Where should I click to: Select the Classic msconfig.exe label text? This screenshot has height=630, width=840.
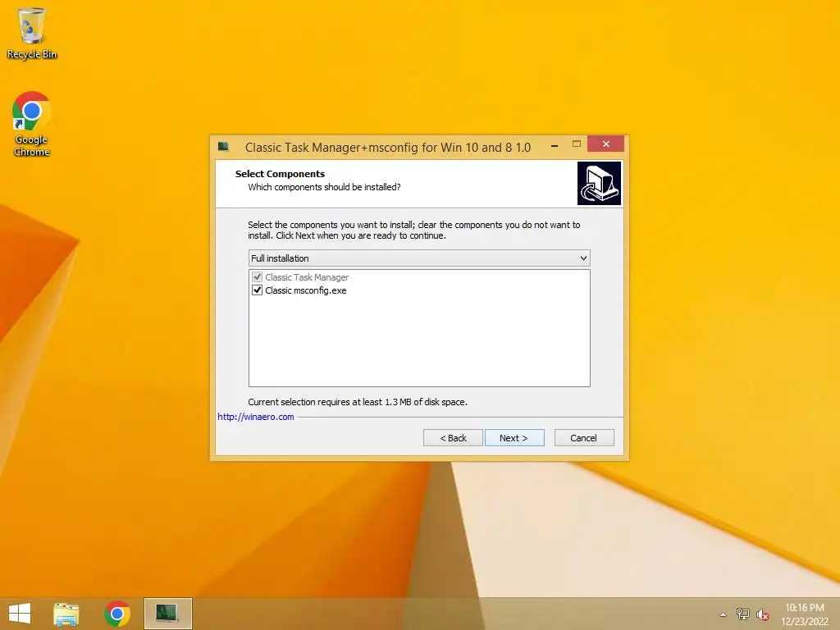(306, 290)
